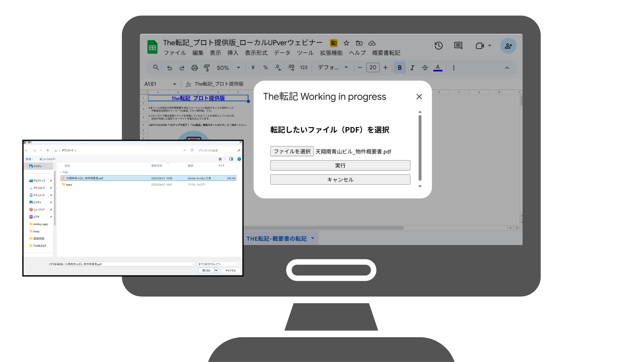Image resolution: width=644 pixels, height=362 pixels.
Task: Toggle bold formatting off
Action: (x=399, y=67)
